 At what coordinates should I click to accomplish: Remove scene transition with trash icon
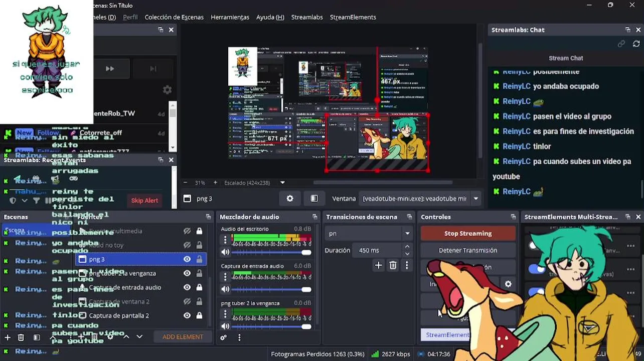click(x=393, y=265)
